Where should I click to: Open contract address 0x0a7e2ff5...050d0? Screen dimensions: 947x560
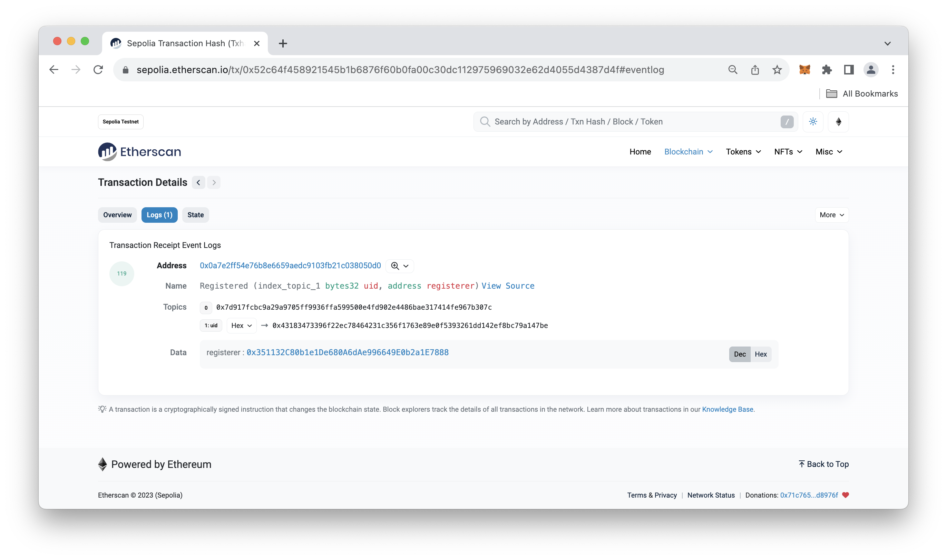tap(290, 265)
